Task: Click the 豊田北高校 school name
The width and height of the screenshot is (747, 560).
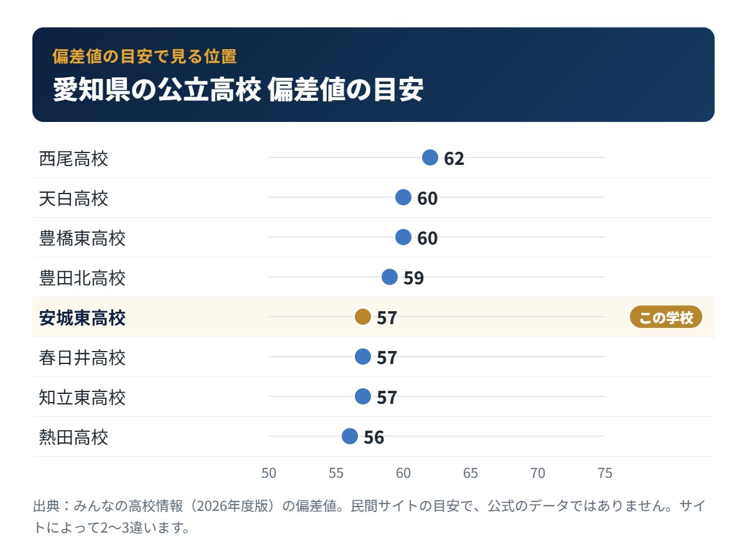Action: [x=82, y=278]
